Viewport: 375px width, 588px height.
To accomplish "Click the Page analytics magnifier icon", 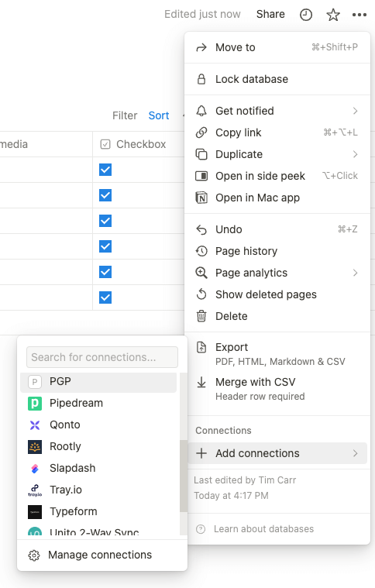I will click(201, 273).
